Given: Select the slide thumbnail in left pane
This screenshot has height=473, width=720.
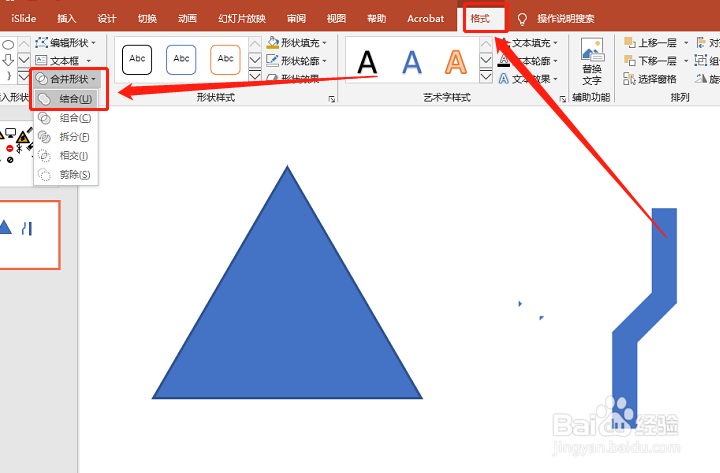Looking at the screenshot, I should pyautogui.click(x=29, y=235).
